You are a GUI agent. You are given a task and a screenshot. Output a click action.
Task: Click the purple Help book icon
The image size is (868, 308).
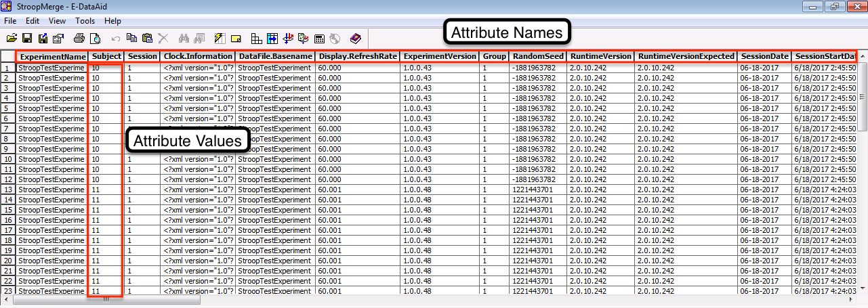356,39
